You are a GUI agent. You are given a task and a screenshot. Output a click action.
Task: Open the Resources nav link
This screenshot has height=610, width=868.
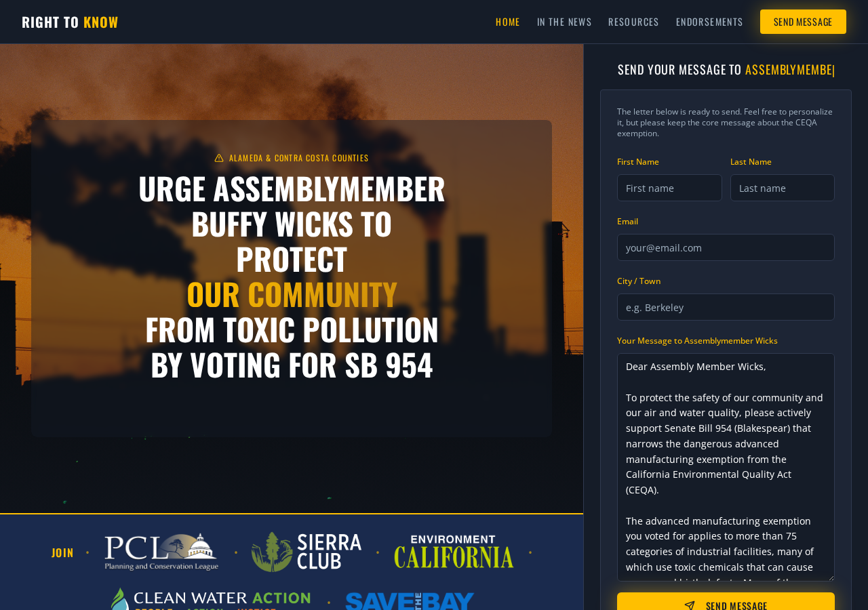coord(633,22)
